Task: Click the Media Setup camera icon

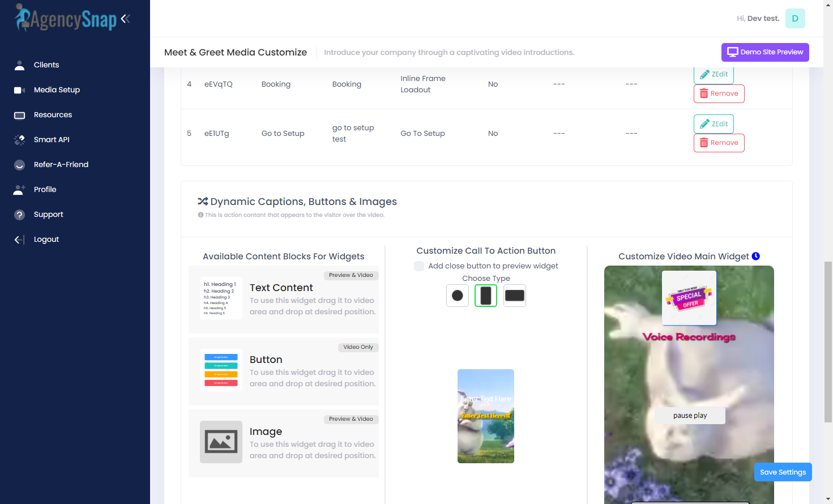Action: [x=19, y=90]
